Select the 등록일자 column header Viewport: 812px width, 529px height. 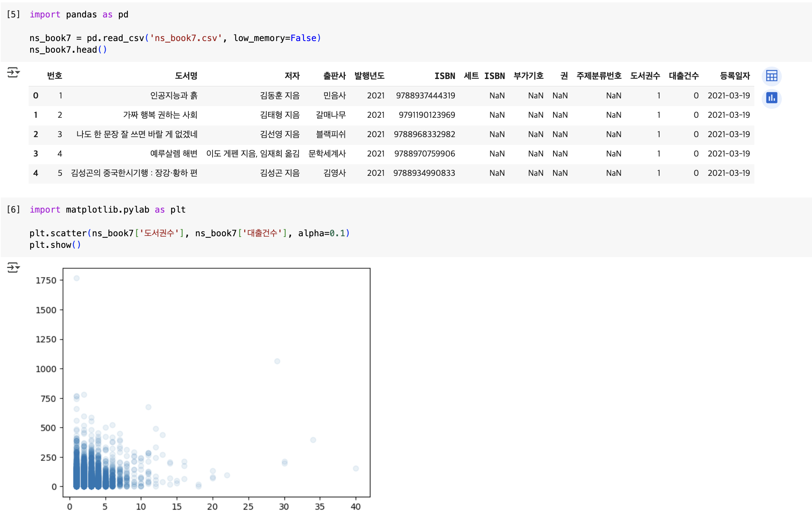pyautogui.click(x=734, y=76)
